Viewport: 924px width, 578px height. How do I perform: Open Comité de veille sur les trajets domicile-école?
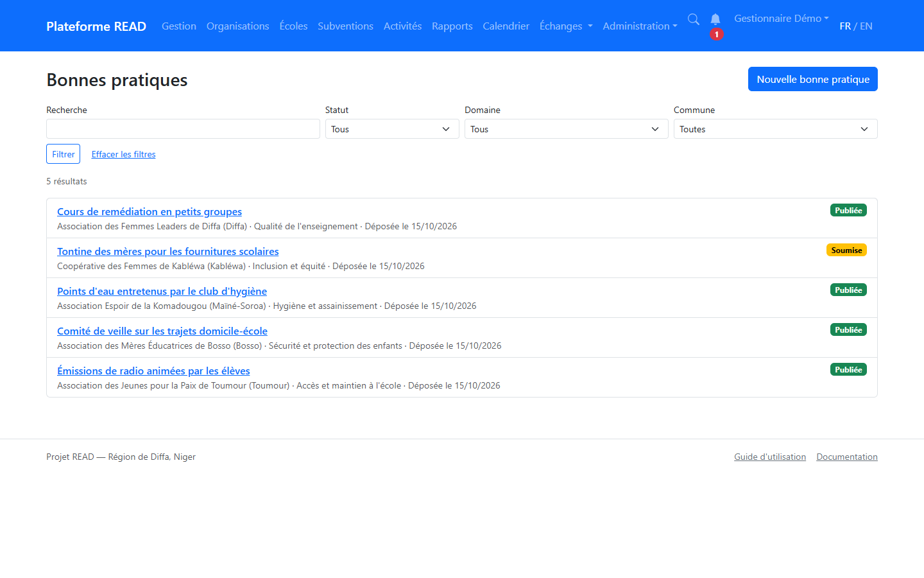click(162, 331)
